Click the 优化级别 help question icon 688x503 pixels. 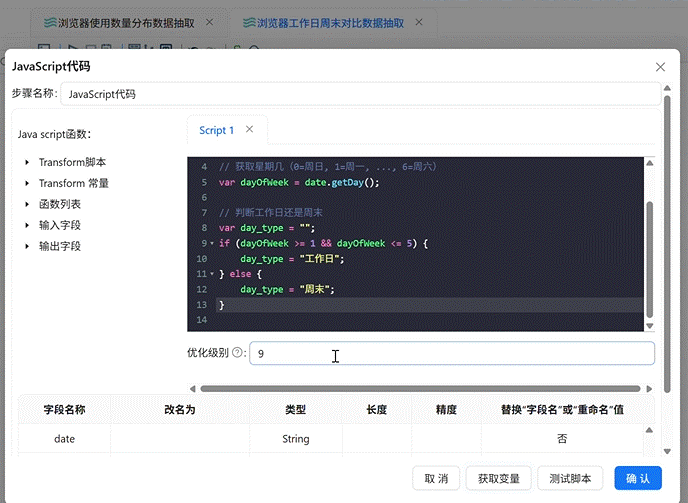pyautogui.click(x=237, y=352)
